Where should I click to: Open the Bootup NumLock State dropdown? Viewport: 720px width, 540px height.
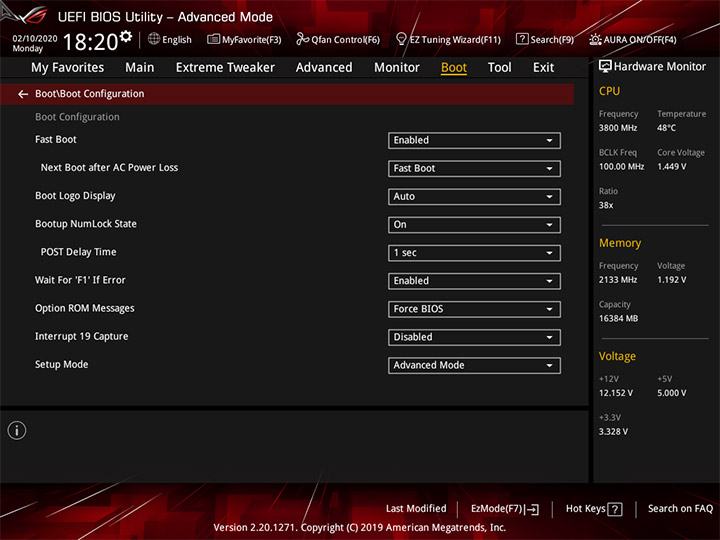[x=474, y=225]
